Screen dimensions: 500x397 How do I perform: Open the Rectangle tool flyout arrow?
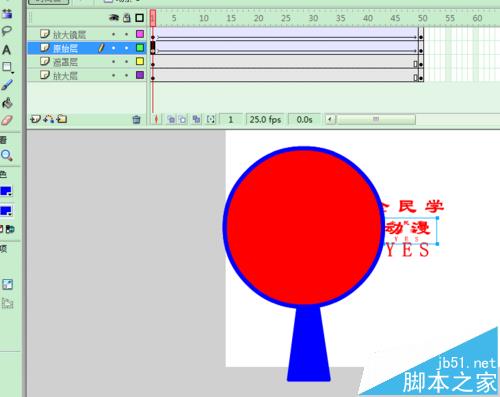coord(13,72)
